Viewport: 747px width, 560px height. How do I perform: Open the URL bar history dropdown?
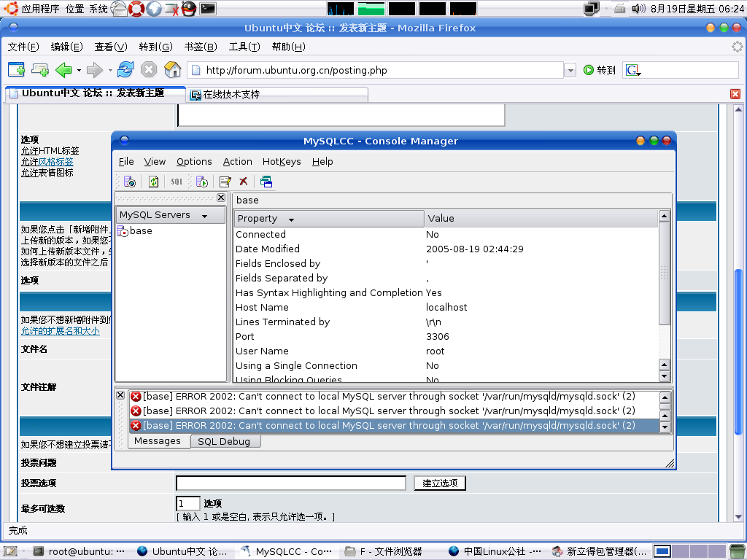coord(570,71)
